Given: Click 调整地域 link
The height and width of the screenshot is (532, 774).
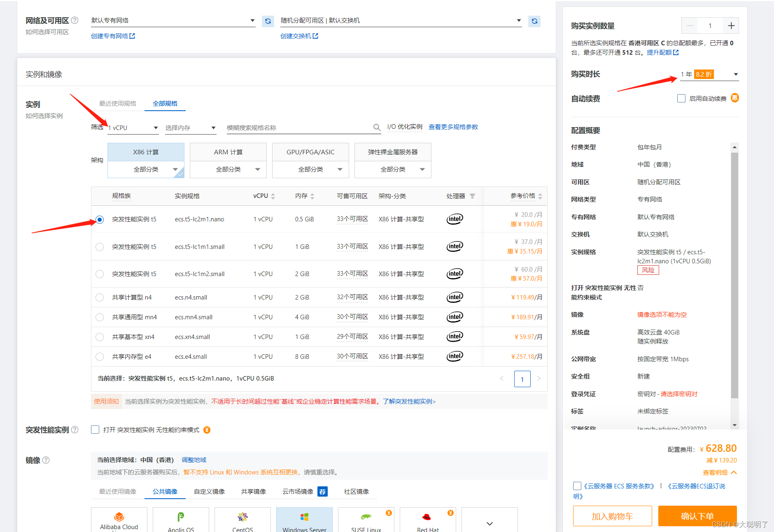Looking at the screenshot, I should (194, 460).
